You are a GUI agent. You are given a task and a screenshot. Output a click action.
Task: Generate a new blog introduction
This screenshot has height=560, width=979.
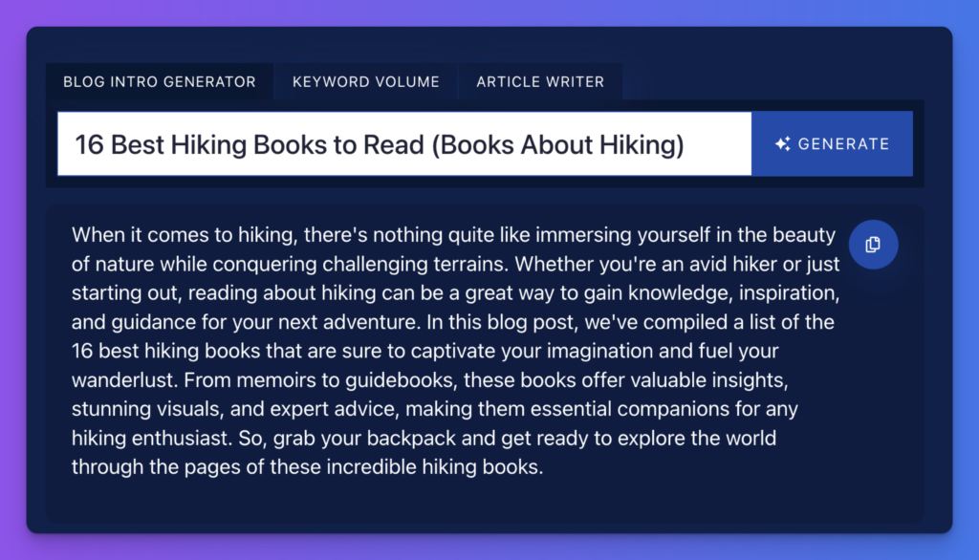coord(831,143)
